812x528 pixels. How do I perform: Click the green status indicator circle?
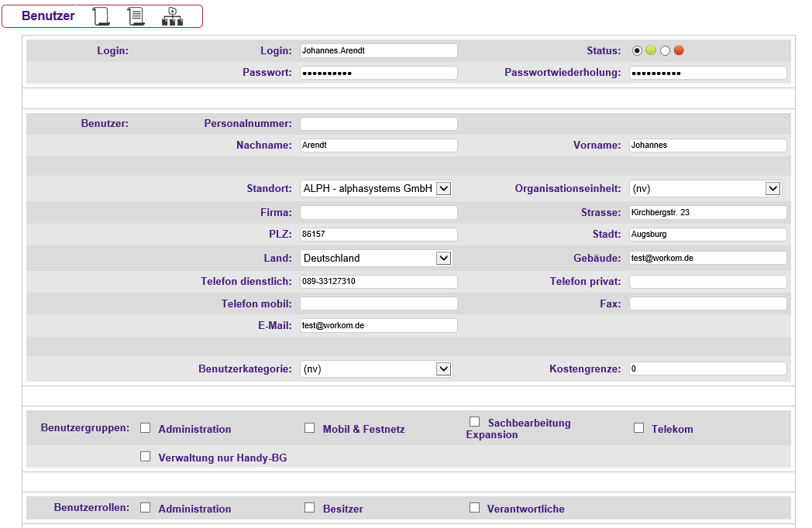651,51
